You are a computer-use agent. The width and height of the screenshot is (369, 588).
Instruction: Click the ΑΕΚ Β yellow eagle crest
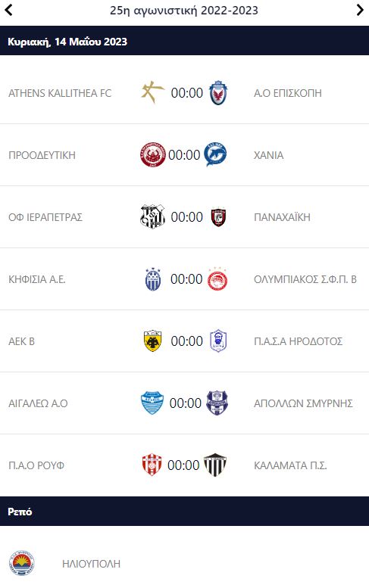[x=153, y=341]
